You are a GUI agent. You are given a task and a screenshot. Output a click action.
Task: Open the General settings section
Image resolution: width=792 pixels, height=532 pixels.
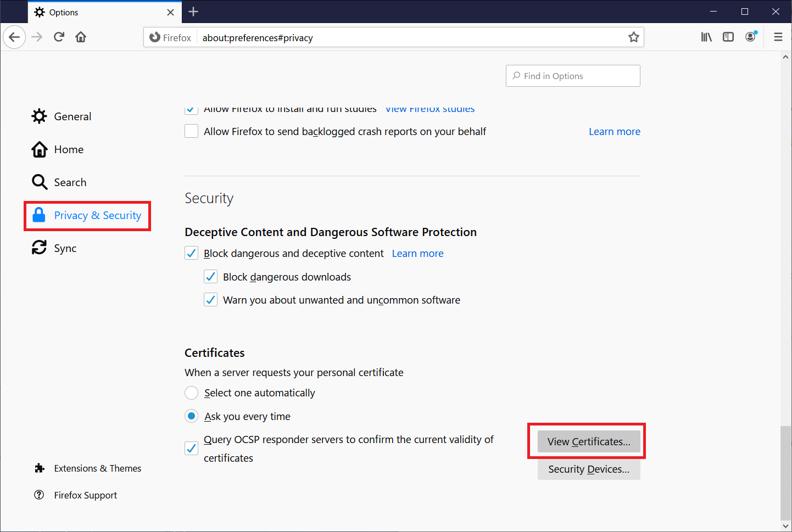[x=72, y=116]
